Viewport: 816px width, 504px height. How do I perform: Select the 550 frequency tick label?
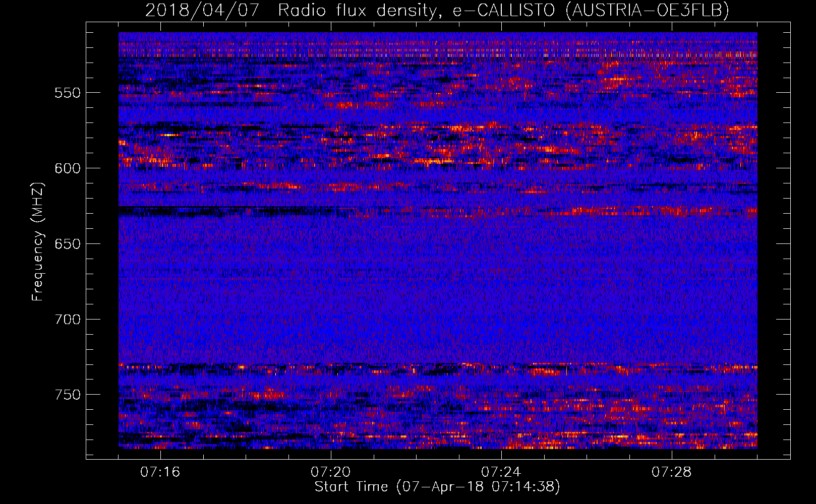coord(68,93)
